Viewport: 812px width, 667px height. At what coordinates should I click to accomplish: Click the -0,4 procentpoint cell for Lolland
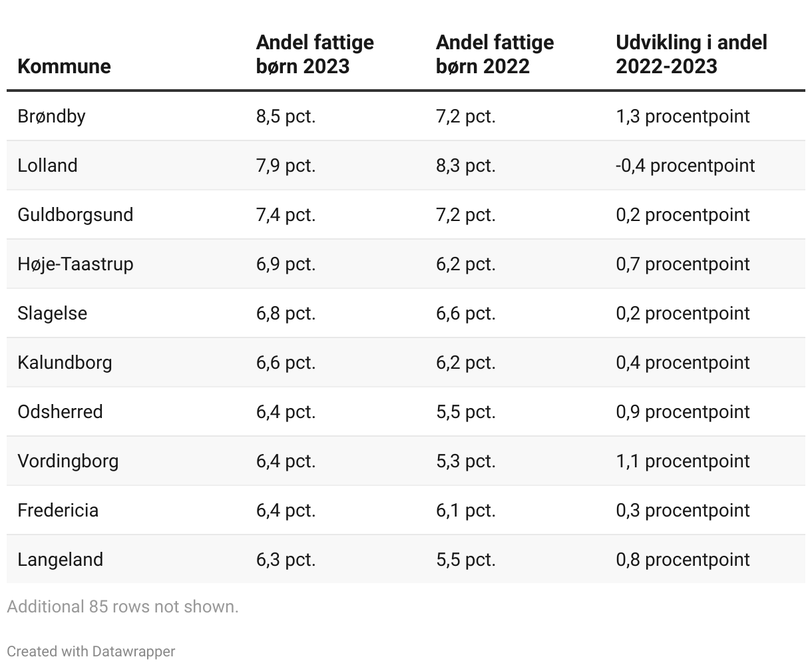(685, 165)
